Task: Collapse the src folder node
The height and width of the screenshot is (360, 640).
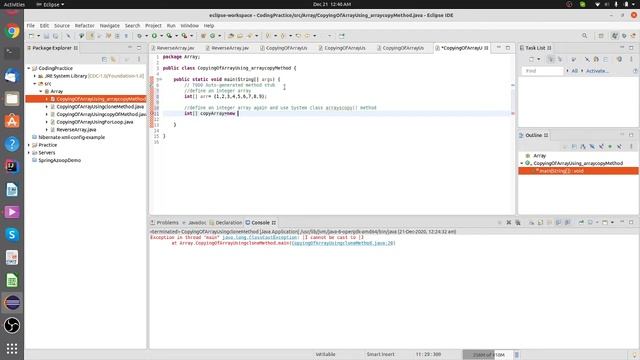Action: tap(35, 84)
